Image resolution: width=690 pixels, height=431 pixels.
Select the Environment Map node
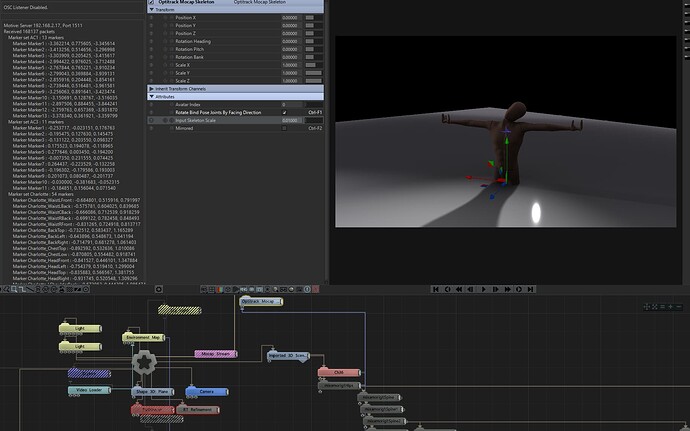click(143, 338)
